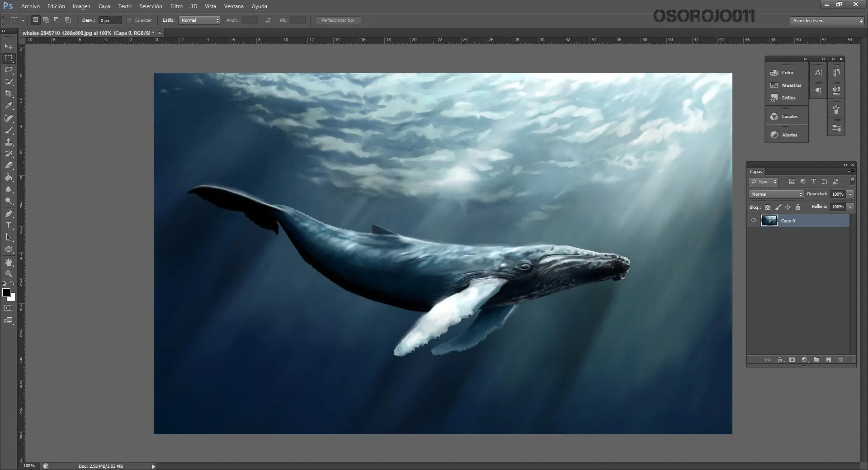
Task: Set the foreground color swatch
Action: [6, 292]
